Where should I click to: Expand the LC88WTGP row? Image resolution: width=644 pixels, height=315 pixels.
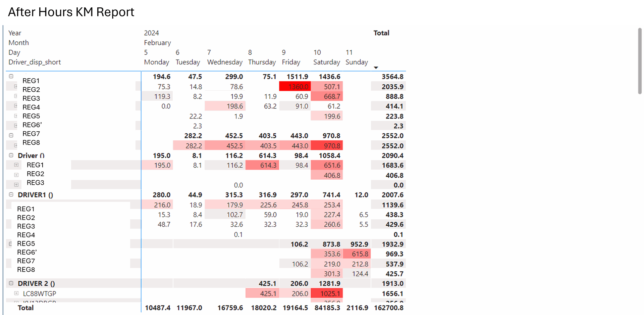(16, 293)
